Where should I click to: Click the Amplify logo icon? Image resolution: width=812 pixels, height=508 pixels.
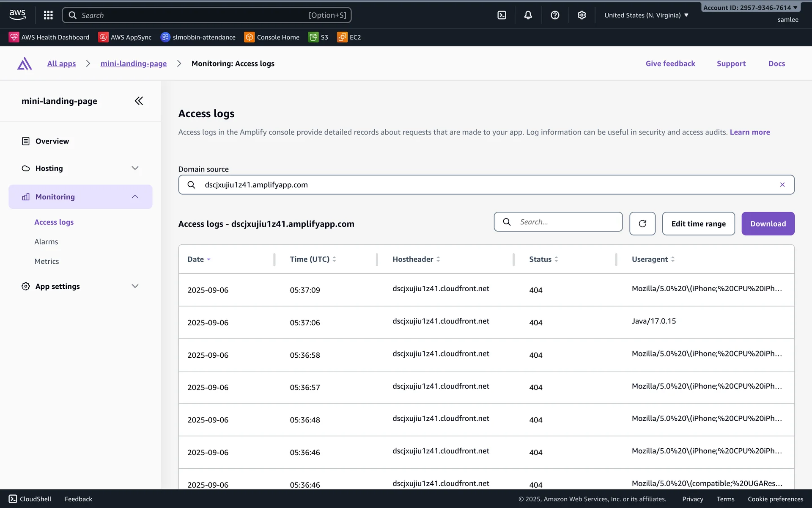tap(25, 63)
